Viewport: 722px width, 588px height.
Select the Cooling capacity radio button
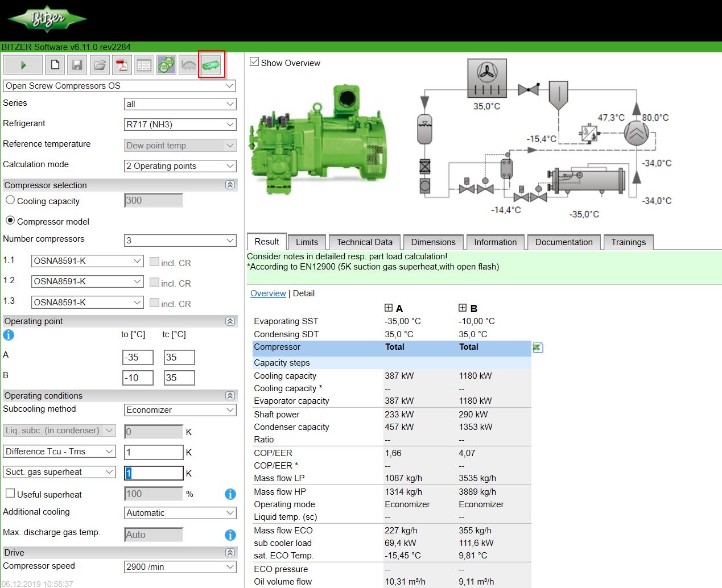(10, 200)
